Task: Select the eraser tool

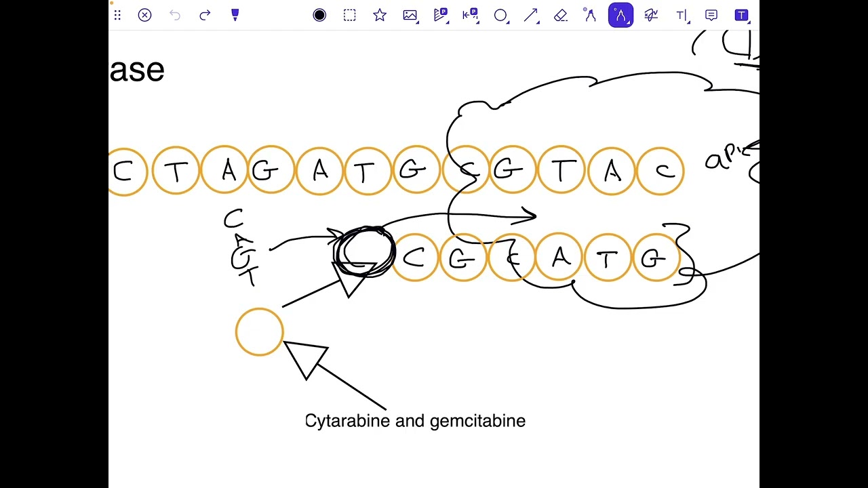Action: click(x=561, y=15)
